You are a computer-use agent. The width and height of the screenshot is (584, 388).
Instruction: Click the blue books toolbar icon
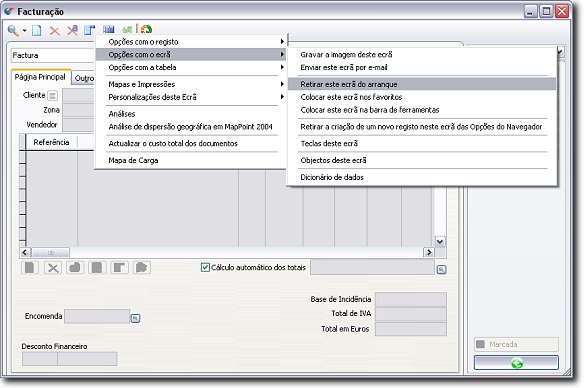109,29
